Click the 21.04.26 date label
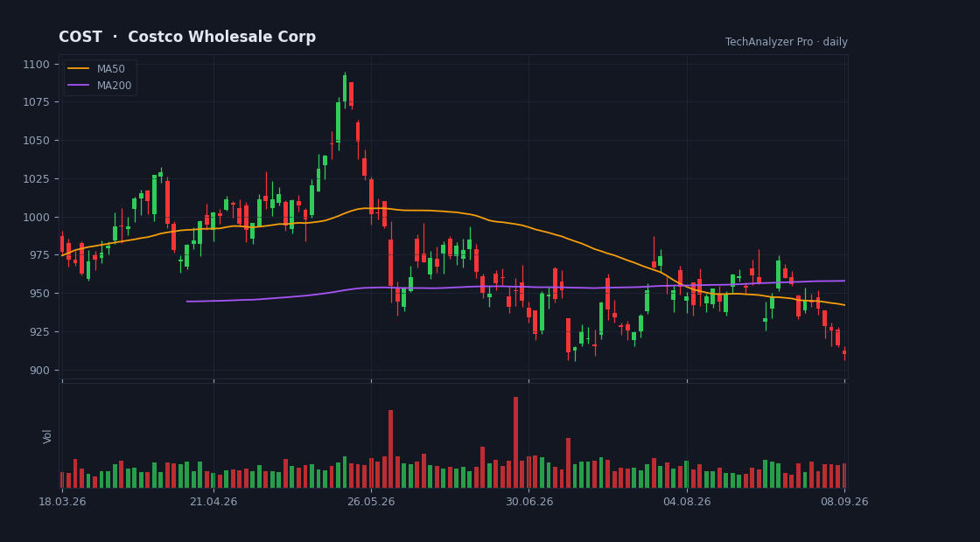 click(213, 502)
